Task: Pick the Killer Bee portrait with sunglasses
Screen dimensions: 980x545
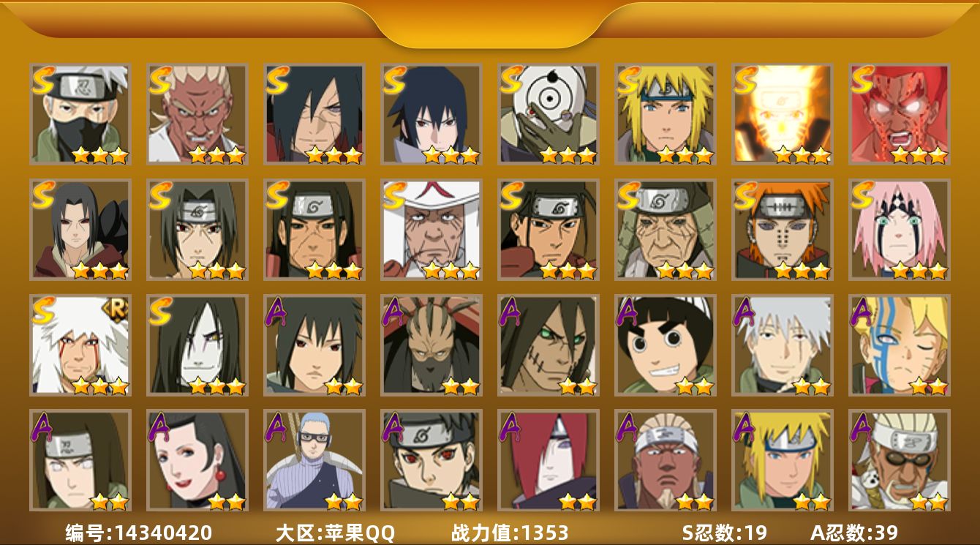Action: pyautogui.click(x=900, y=460)
